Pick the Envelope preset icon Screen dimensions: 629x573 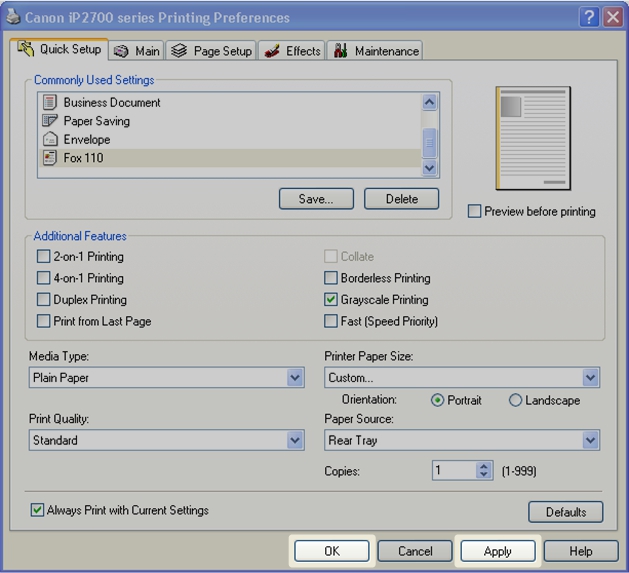pos(50,140)
